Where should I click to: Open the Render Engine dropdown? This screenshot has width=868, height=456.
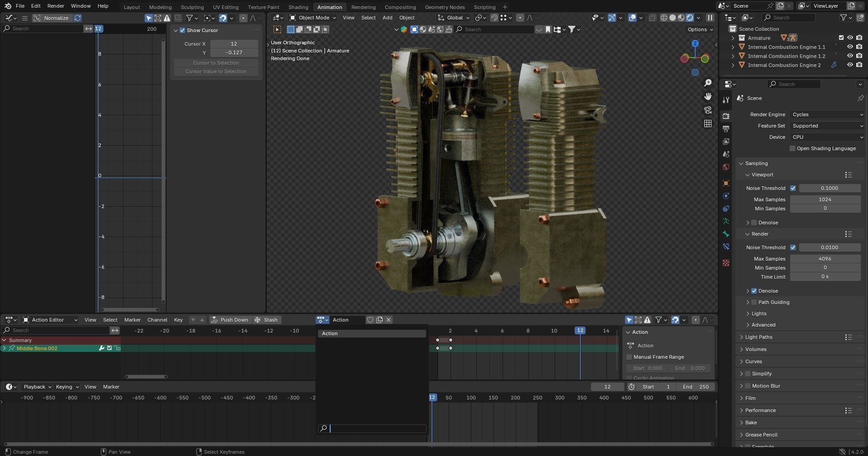(827, 114)
